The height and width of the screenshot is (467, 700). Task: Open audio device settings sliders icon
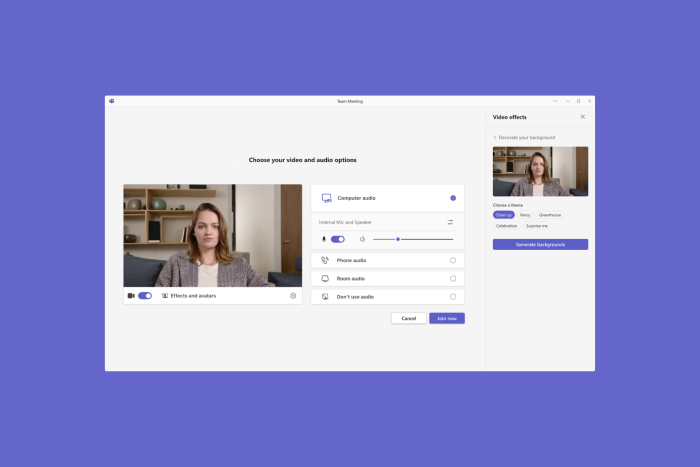pos(450,222)
